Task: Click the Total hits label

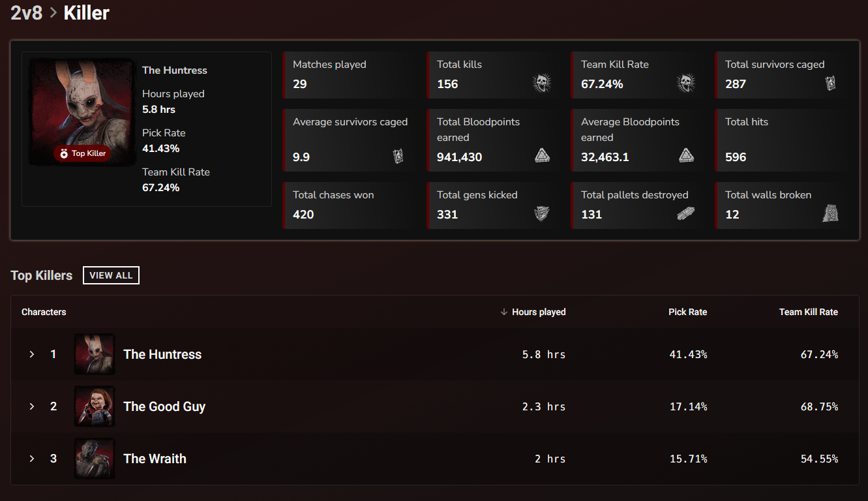Action: 747,122
